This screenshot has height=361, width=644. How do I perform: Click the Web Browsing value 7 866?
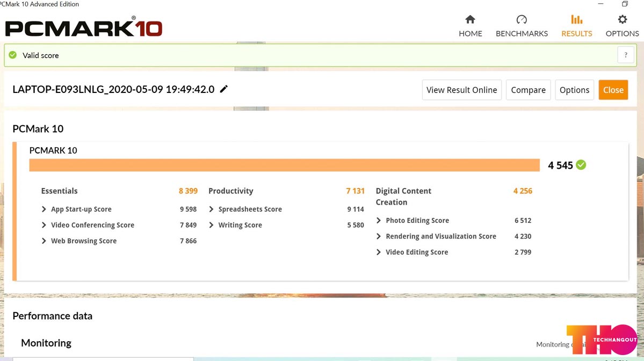tap(188, 241)
